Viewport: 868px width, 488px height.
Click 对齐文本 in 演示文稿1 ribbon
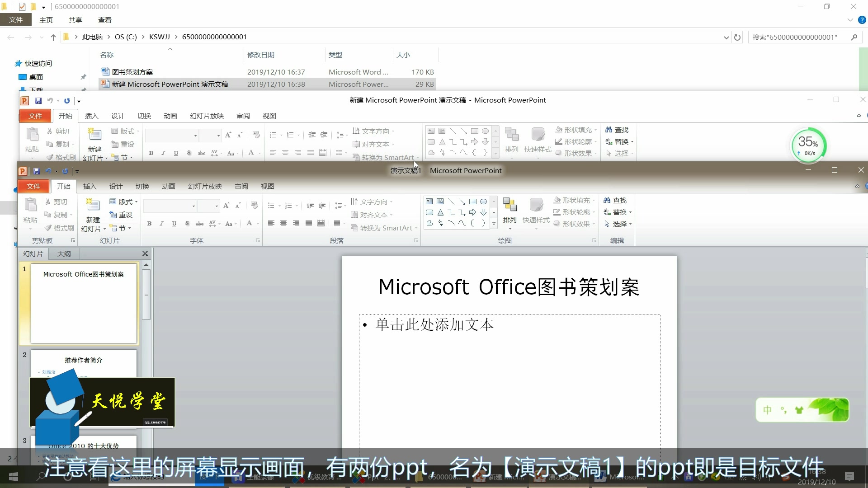(372, 215)
